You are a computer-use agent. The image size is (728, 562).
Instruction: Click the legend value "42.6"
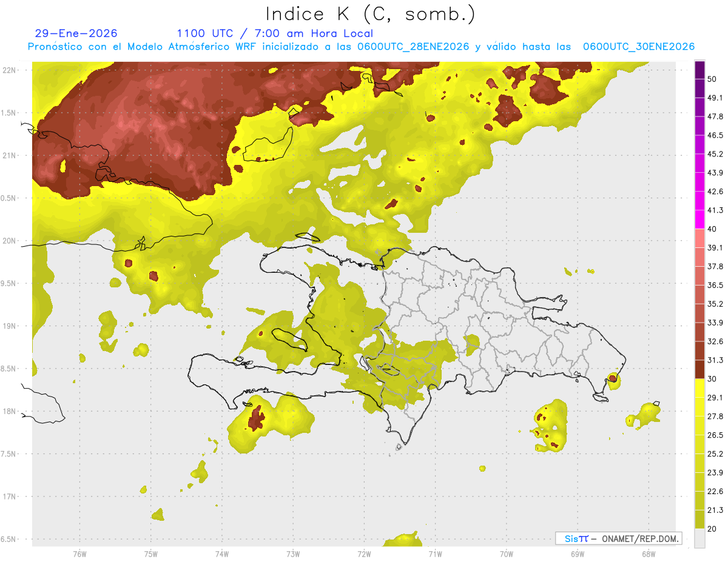(715, 192)
